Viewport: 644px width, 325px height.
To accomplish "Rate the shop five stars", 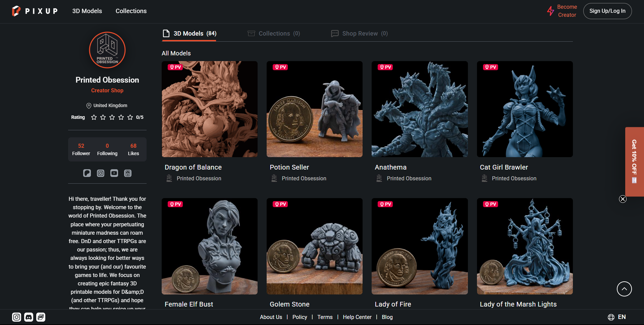I will [130, 117].
